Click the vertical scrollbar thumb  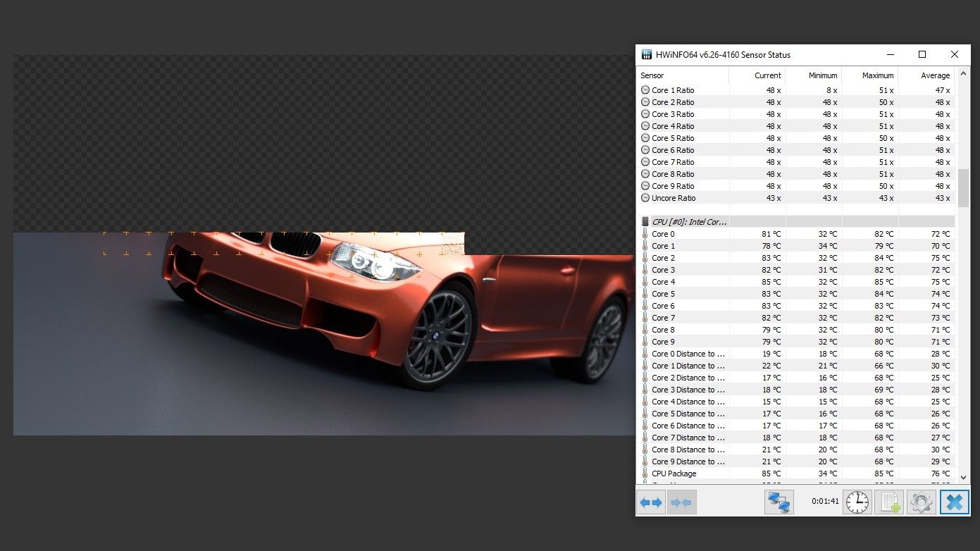point(963,187)
